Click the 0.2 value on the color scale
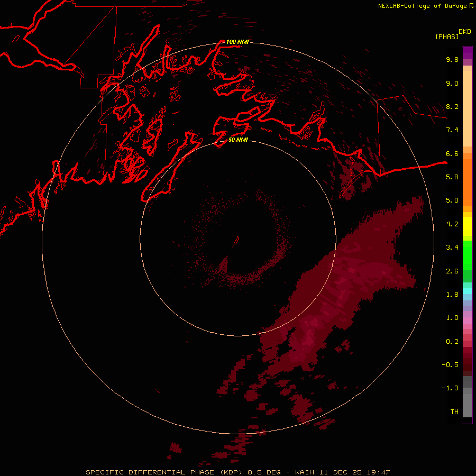This screenshot has width=476, height=476. pyautogui.click(x=452, y=342)
